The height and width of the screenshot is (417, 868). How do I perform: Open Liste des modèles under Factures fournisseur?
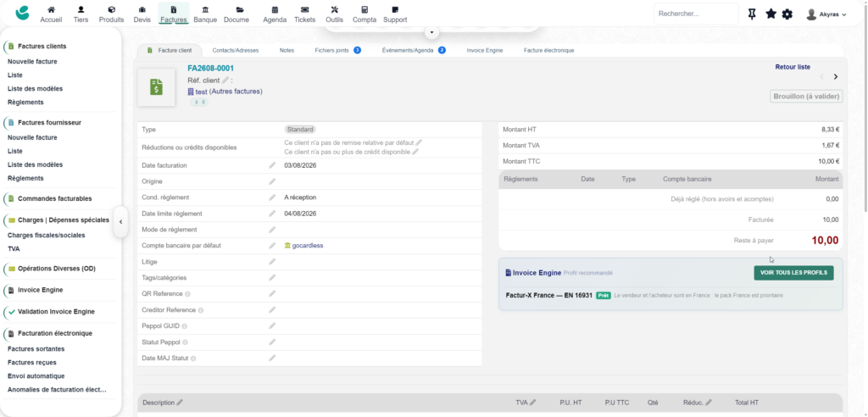click(x=35, y=164)
